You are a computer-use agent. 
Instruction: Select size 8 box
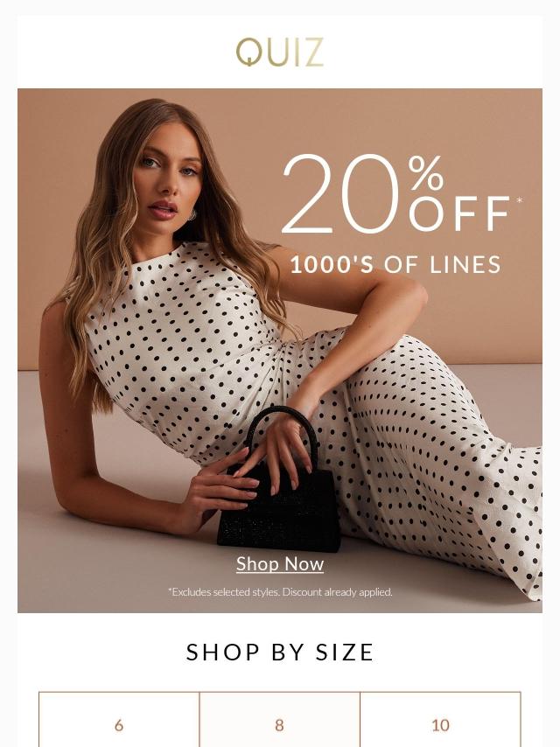[x=279, y=720]
